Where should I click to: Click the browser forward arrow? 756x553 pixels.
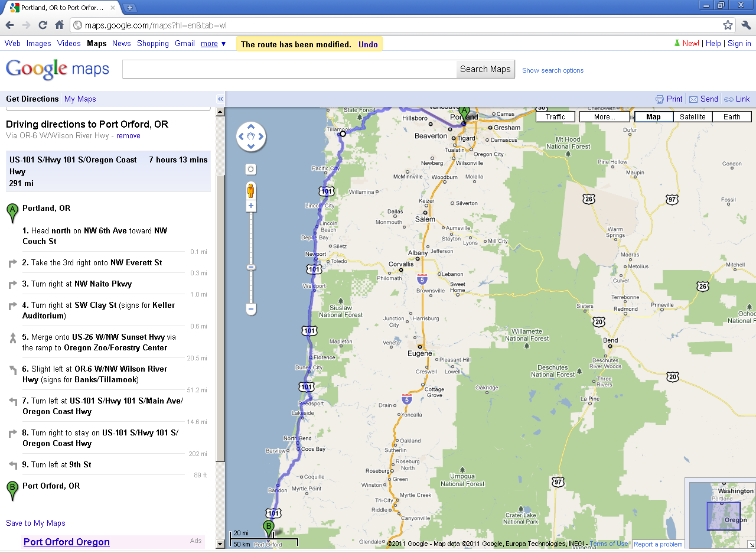[26, 25]
